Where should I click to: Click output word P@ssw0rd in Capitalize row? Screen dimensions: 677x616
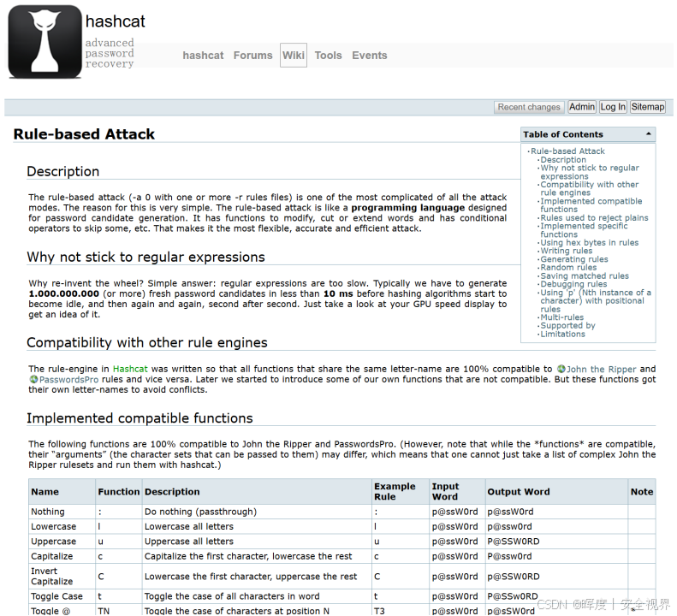[509, 556]
